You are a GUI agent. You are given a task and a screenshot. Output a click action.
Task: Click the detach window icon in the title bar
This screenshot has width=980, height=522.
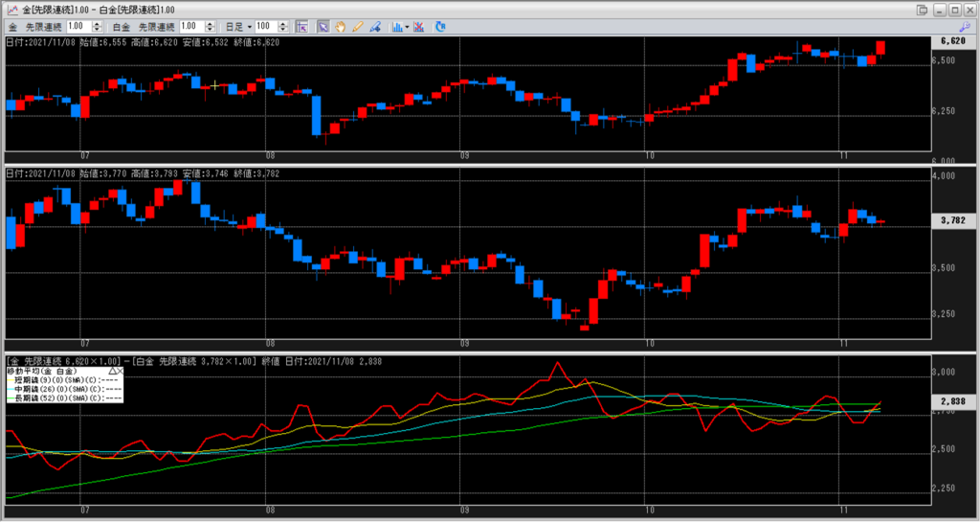[x=923, y=10]
